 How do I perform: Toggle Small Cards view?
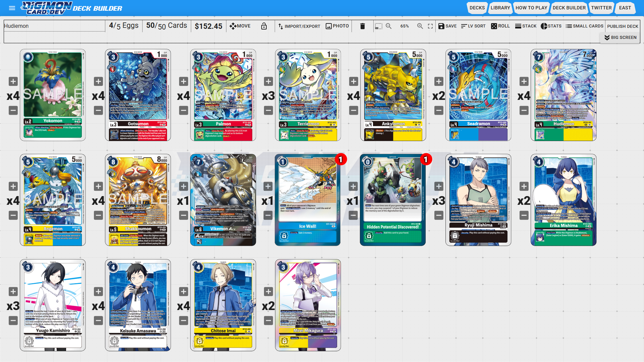pyautogui.click(x=584, y=26)
